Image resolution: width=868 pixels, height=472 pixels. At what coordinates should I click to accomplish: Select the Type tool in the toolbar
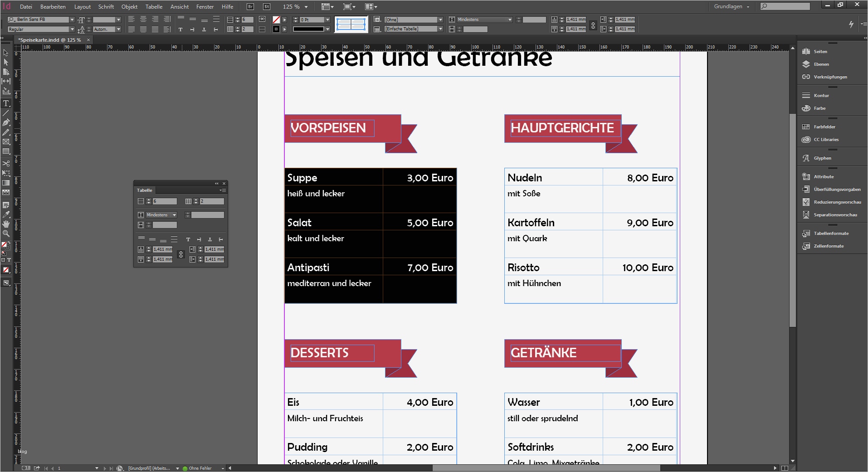pos(6,103)
